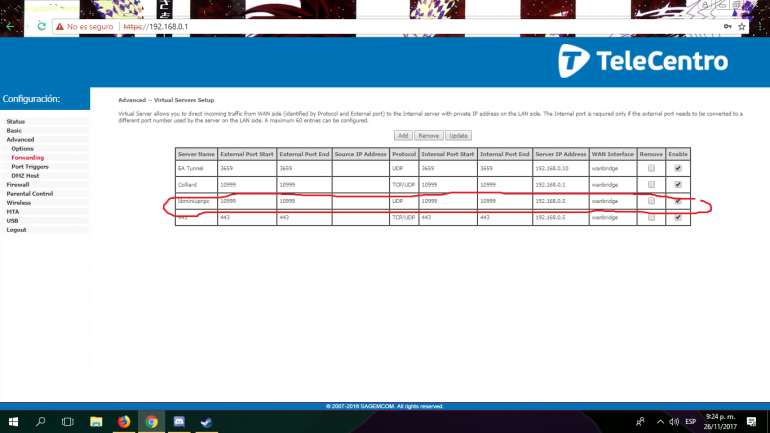This screenshot has height=433, width=770.
Task: Launch File Explorer from the taskbar
Action: coord(96,422)
